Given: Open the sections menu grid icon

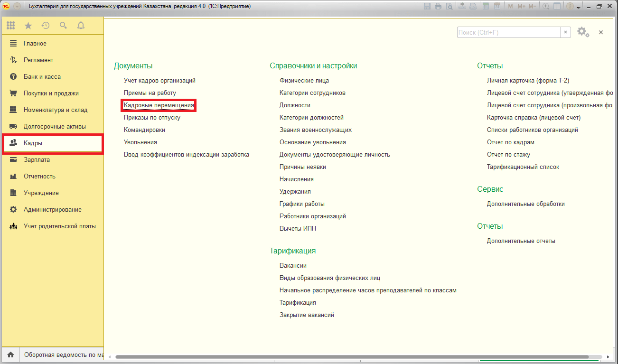Looking at the screenshot, I should point(11,26).
